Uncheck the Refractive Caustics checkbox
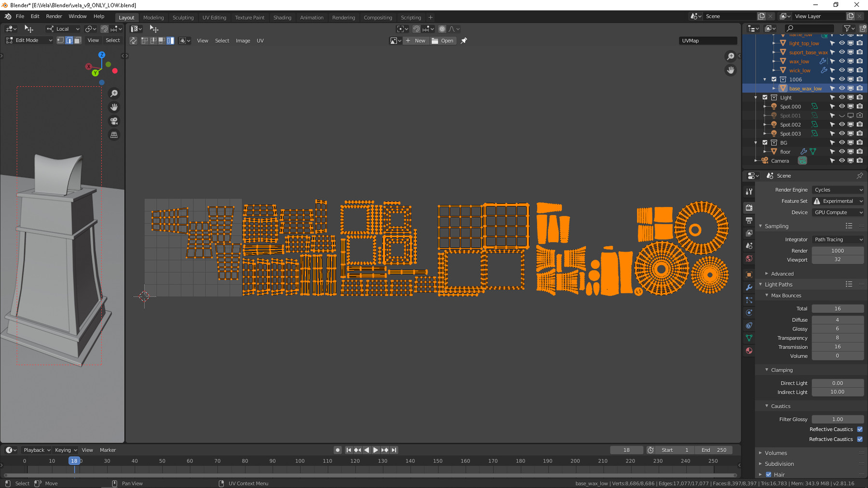Image resolution: width=868 pixels, height=488 pixels. pyautogui.click(x=860, y=439)
